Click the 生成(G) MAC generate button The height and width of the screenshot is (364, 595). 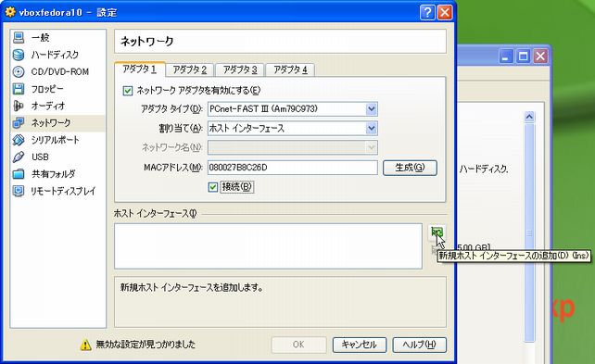(410, 168)
